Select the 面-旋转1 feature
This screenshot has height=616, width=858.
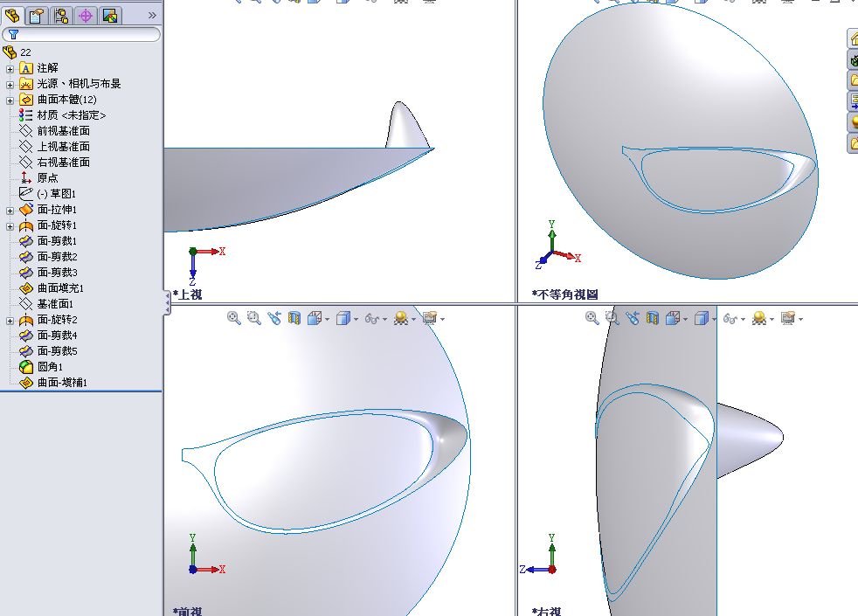click(x=48, y=225)
